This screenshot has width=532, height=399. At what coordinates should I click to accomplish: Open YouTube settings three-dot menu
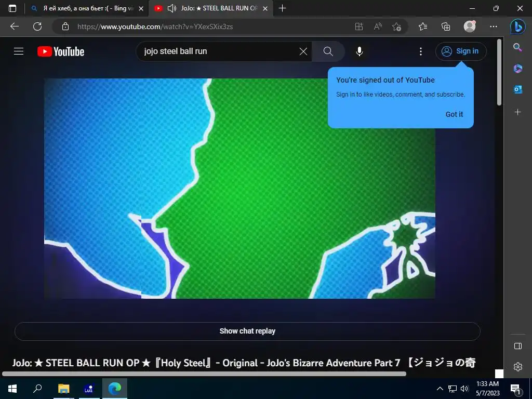tap(421, 51)
